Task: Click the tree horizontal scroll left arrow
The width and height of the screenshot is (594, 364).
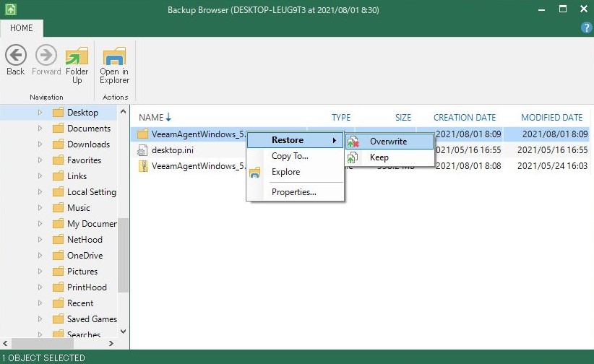Action: [5, 344]
